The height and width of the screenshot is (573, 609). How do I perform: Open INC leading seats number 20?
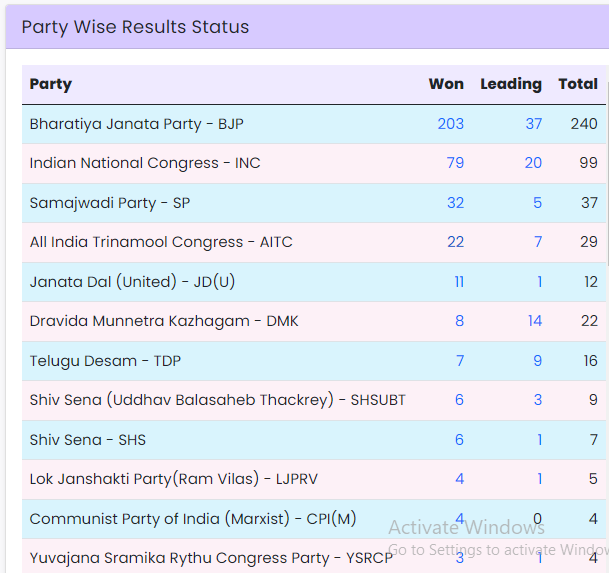533,163
